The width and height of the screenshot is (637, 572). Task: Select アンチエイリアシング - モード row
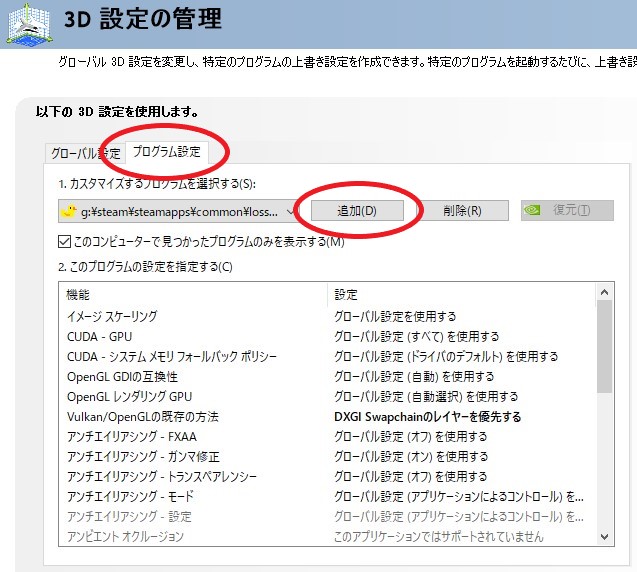[x=327, y=496]
